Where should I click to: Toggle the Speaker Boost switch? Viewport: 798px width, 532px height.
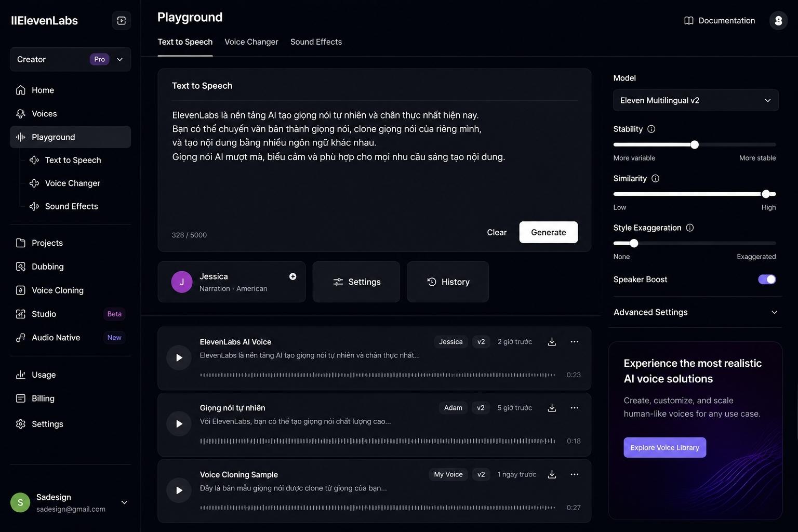pyautogui.click(x=767, y=280)
